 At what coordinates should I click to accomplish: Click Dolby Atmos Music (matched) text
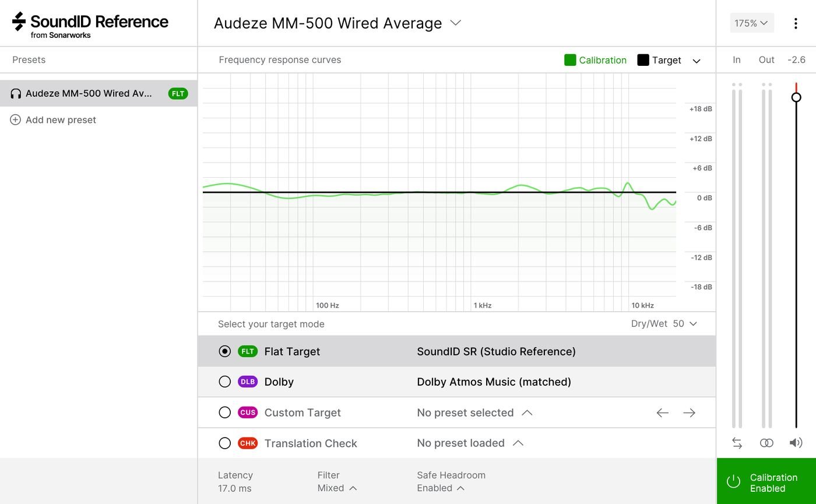(494, 382)
